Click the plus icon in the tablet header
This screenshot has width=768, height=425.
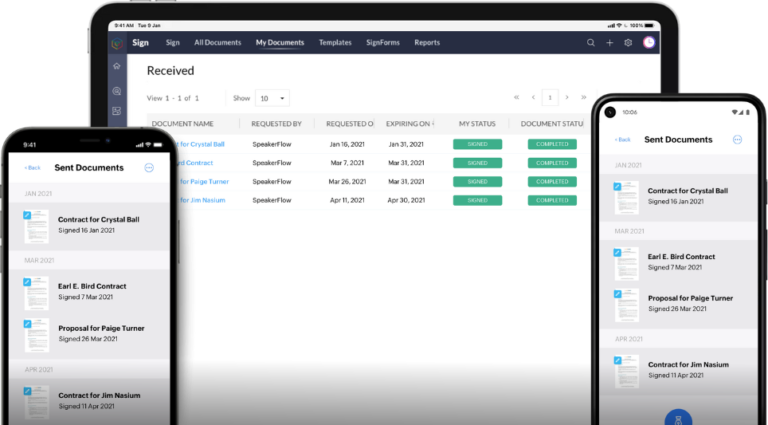[610, 43]
